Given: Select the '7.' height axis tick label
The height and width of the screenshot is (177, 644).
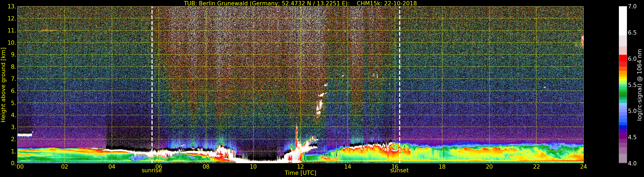Looking at the screenshot, I should (14, 79).
